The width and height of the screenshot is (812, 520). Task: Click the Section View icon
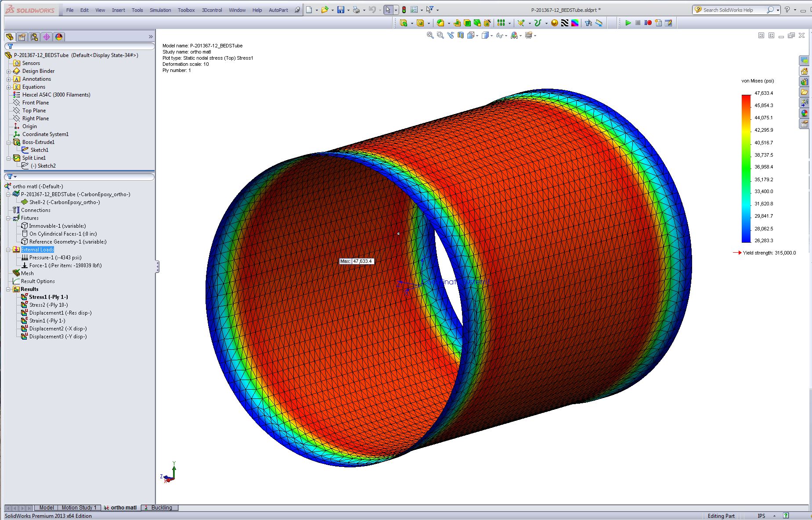(460, 35)
